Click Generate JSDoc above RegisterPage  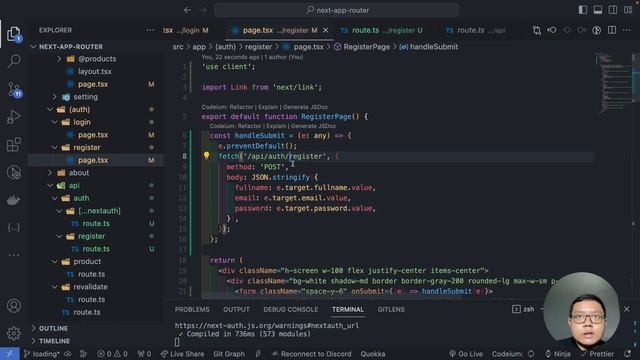(305, 107)
